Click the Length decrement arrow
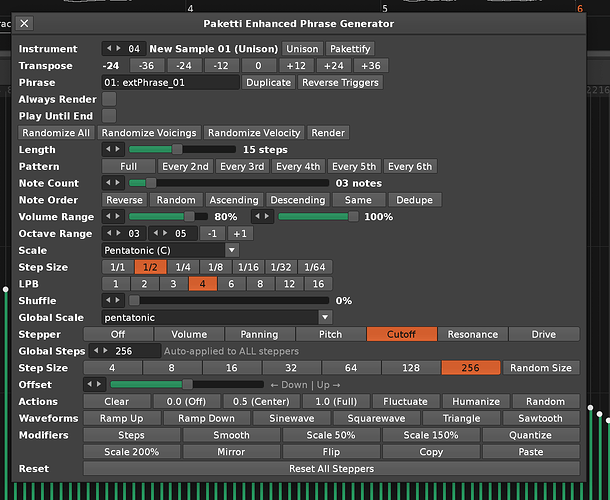This screenshot has width=610, height=500. pos(109,149)
